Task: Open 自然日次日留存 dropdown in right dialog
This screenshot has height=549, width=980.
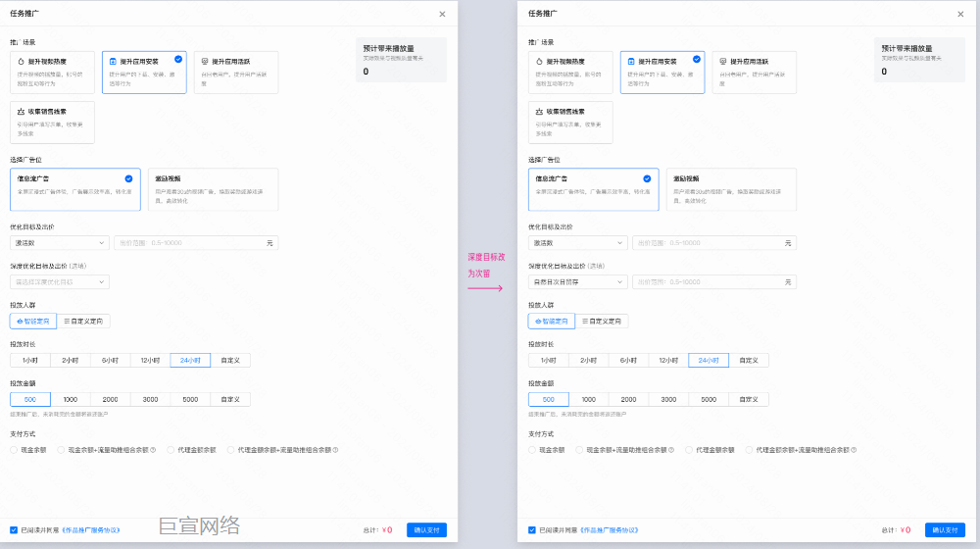Action: (x=577, y=281)
